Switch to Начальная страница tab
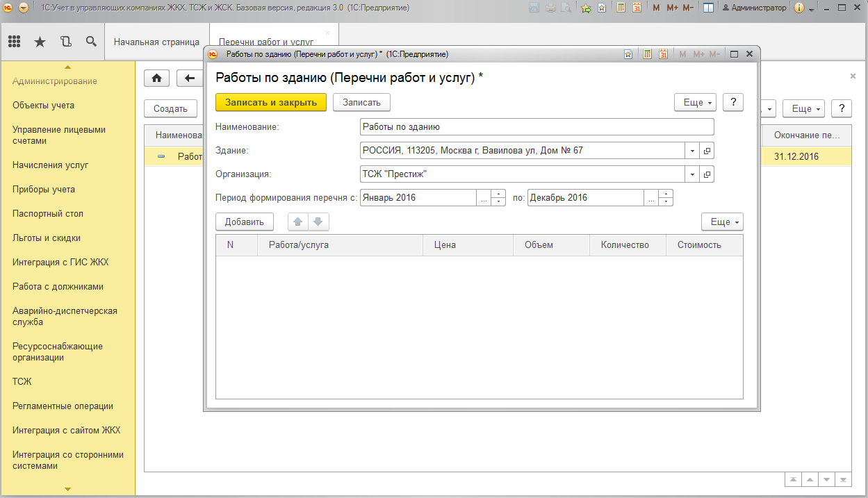The image size is (868, 498). point(156,42)
